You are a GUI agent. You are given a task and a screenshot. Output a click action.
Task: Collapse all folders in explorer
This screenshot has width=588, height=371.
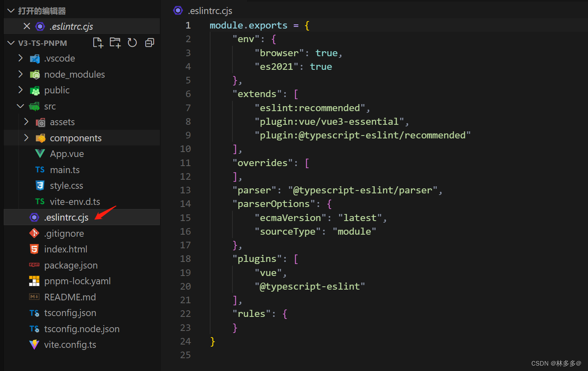[x=149, y=43]
